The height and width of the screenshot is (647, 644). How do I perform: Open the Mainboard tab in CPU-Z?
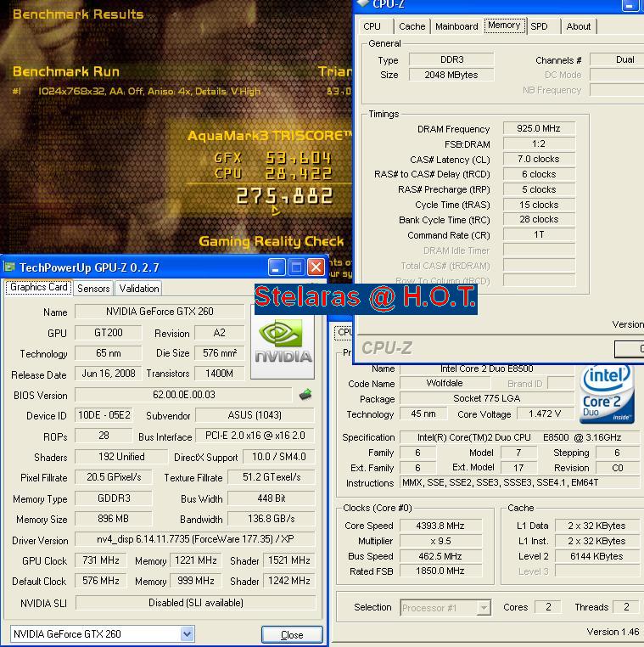coord(456,26)
